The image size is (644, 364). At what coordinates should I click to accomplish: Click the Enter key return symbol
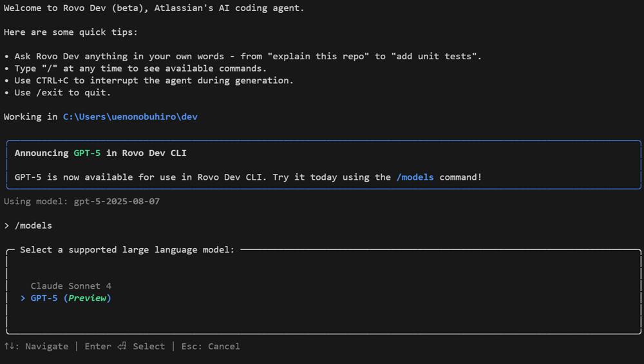[122, 347]
